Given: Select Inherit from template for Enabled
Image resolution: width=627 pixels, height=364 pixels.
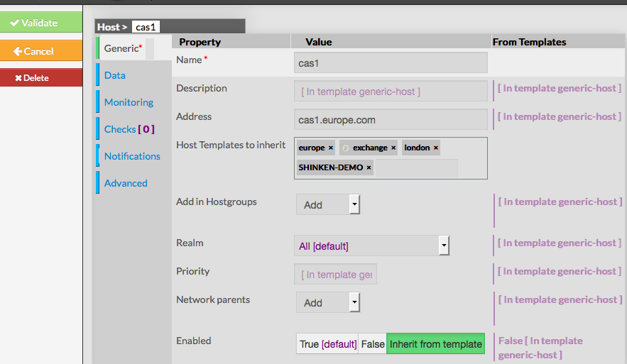Looking at the screenshot, I should pos(435,344).
